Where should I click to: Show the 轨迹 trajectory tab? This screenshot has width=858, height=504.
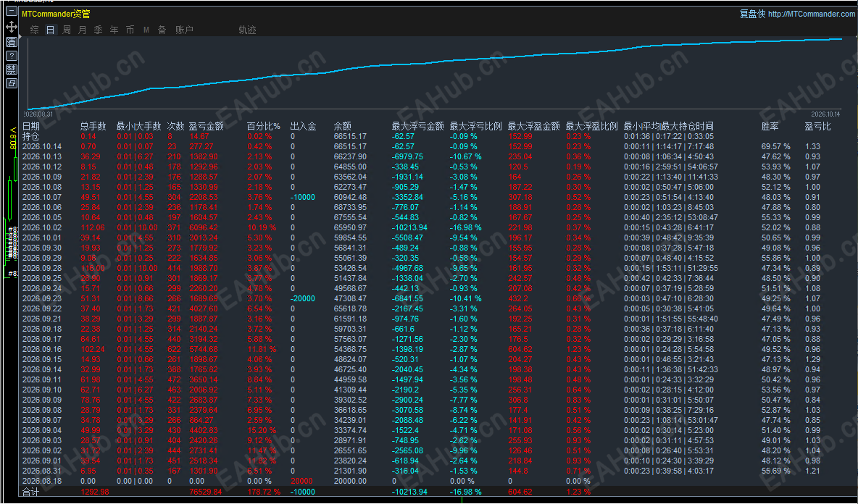(247, 30)
